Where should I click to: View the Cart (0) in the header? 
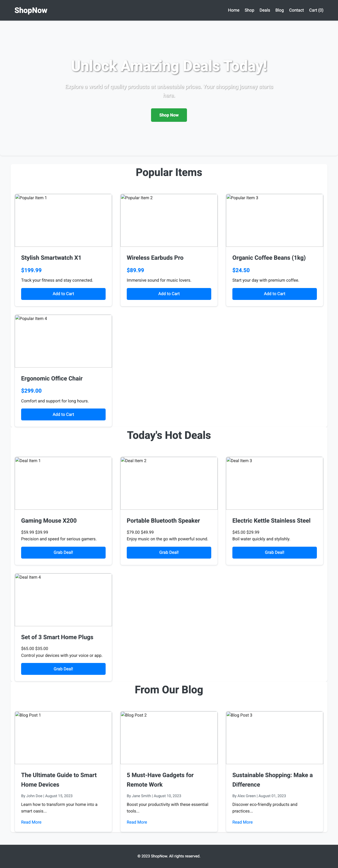click(316, 10)
